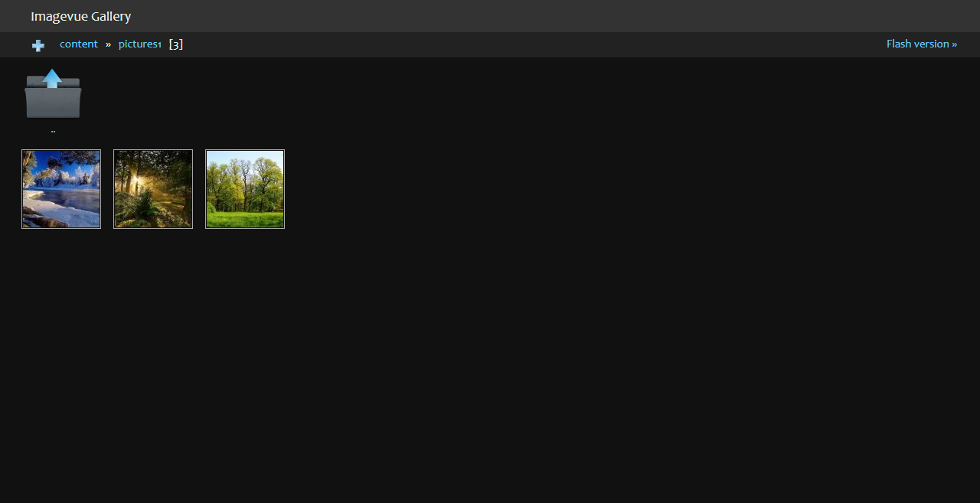Image resolution: width=980 pixels, height=503 pixels.
Task: Open the snowy winter river thumbnail
Action: [61, 189]
